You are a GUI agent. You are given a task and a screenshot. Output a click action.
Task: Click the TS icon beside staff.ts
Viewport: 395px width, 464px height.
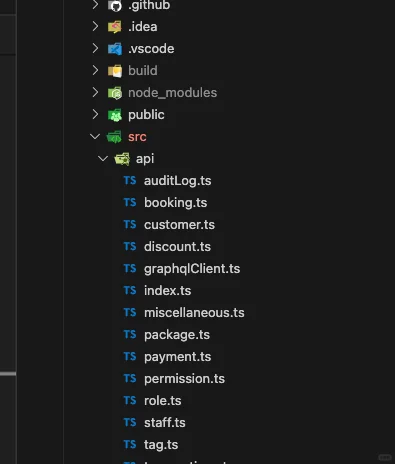(x=130, y=422)
